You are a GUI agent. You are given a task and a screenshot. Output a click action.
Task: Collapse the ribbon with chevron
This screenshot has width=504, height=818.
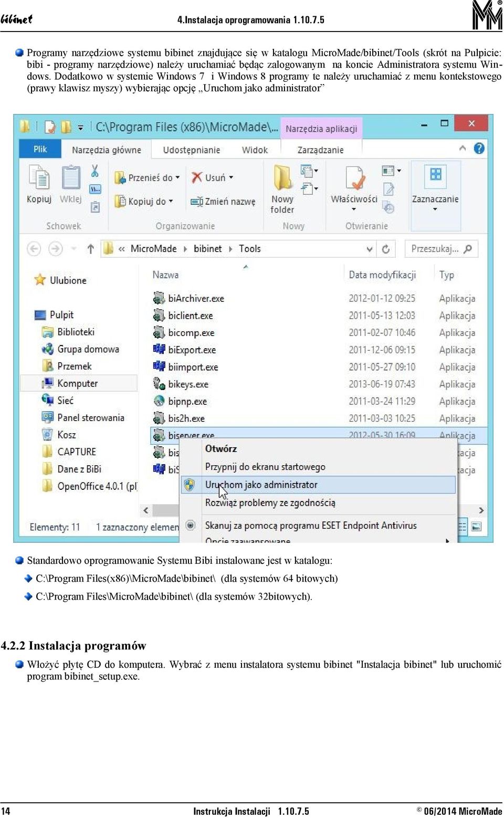pyautogui.click(x=463, y=149)
